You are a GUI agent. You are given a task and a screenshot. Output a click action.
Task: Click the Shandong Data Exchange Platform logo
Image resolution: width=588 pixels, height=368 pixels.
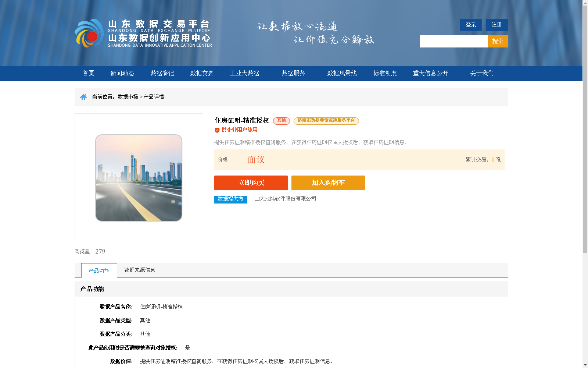pos(143,33)
